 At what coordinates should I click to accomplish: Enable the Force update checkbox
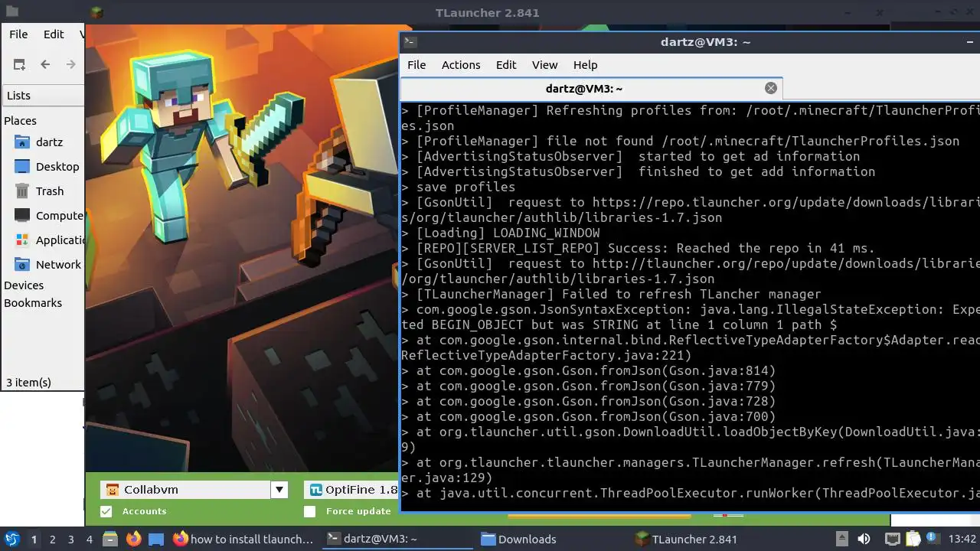pos(309,511)
